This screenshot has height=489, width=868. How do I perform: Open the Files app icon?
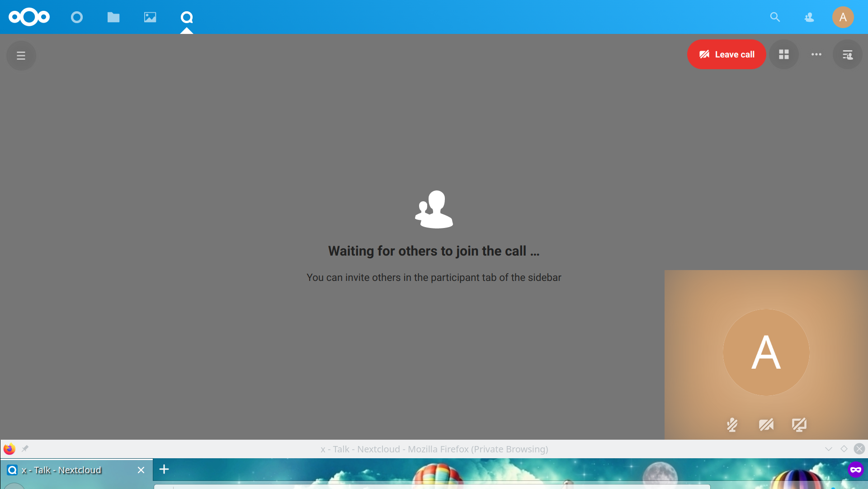[113, 17]
